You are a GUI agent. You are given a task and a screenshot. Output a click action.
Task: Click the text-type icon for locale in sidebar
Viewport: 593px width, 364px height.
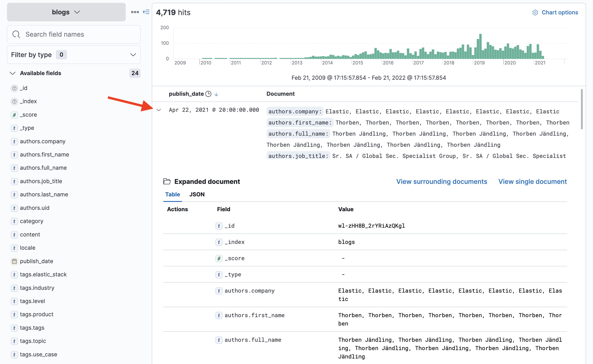pos(14,248)
